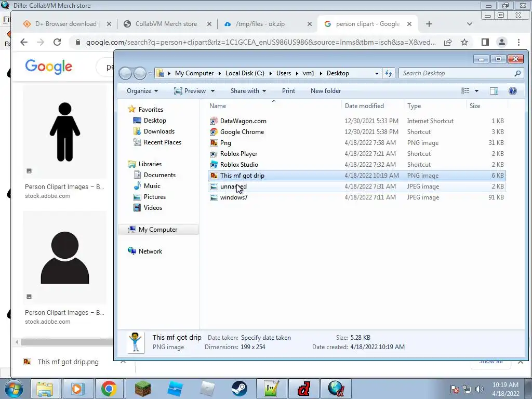Open Notepad++ taskbar icon
532x399 pixels.
pos(271,389)
